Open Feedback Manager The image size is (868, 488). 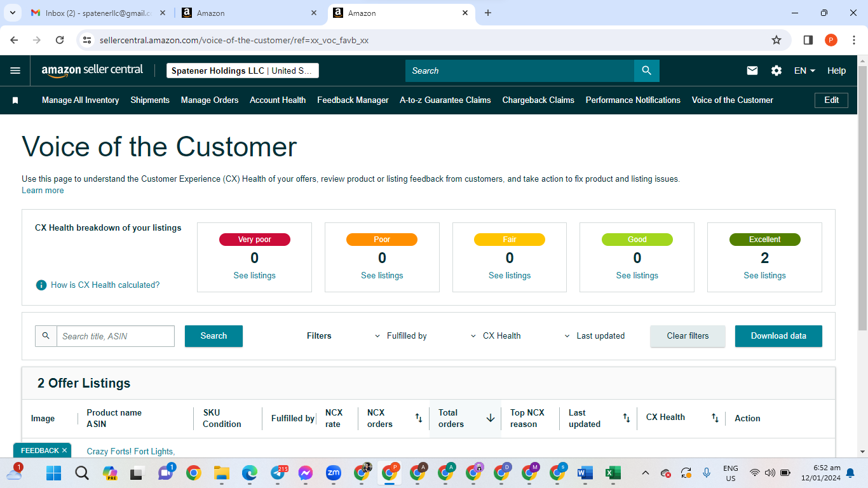[x=353, y=100]
